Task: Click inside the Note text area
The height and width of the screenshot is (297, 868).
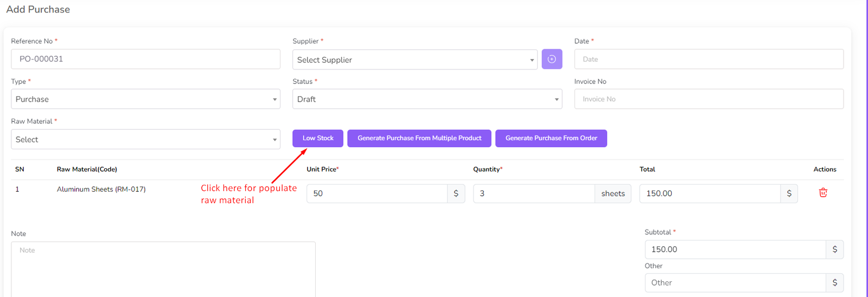Action: tap(163, 269)
